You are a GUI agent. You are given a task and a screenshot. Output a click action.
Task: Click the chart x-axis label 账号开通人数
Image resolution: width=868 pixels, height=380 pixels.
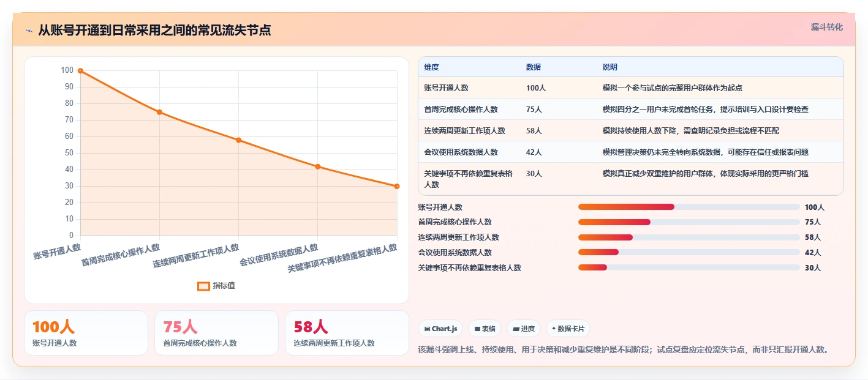(x=57, y=251)
